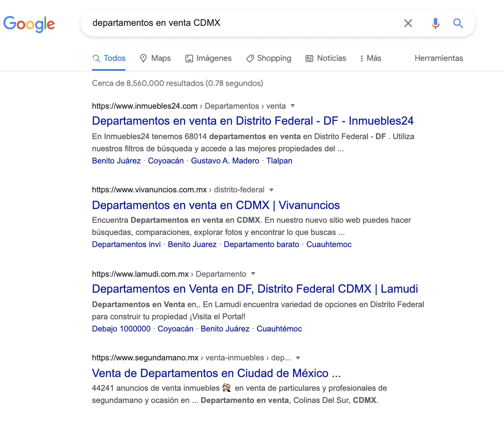
Task: Open the Noticias tab
Action: 326,58
